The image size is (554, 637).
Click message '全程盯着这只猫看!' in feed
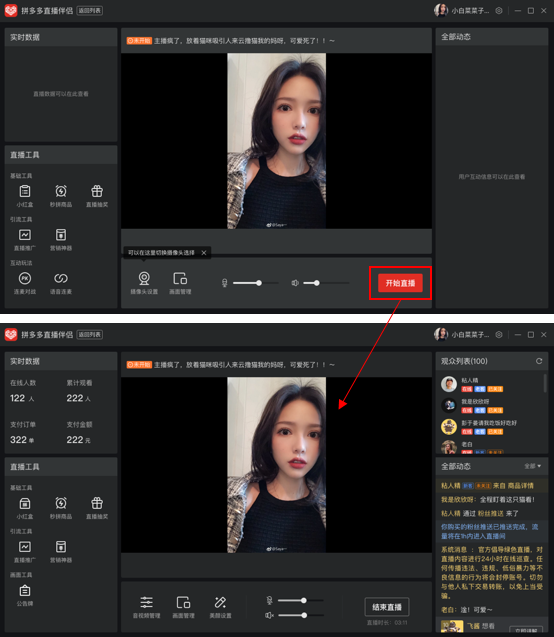click(x=507, y=499)
